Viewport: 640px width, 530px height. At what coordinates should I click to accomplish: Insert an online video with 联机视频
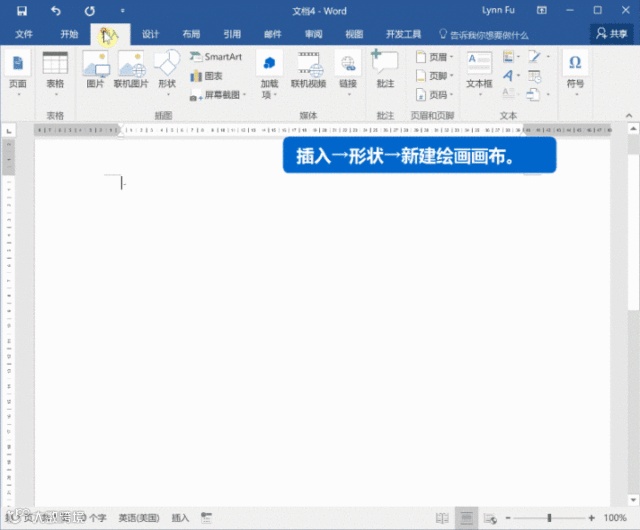tap(308, 69)
